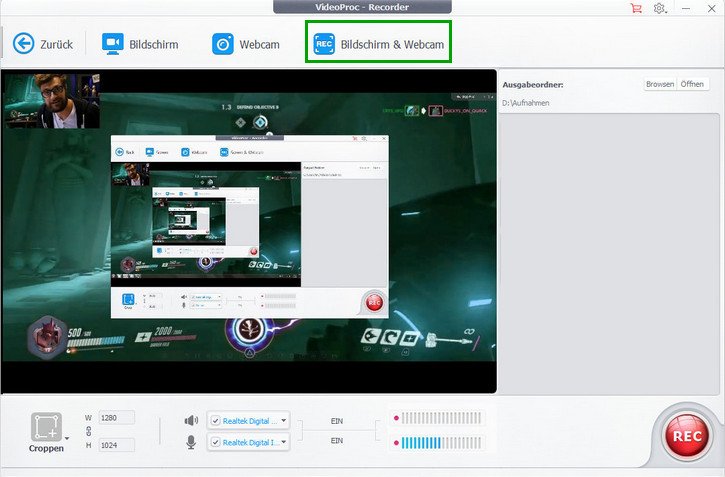The image size is (725, 477).
Task: Edit the W width field 1280
Action: click(117, 418)
